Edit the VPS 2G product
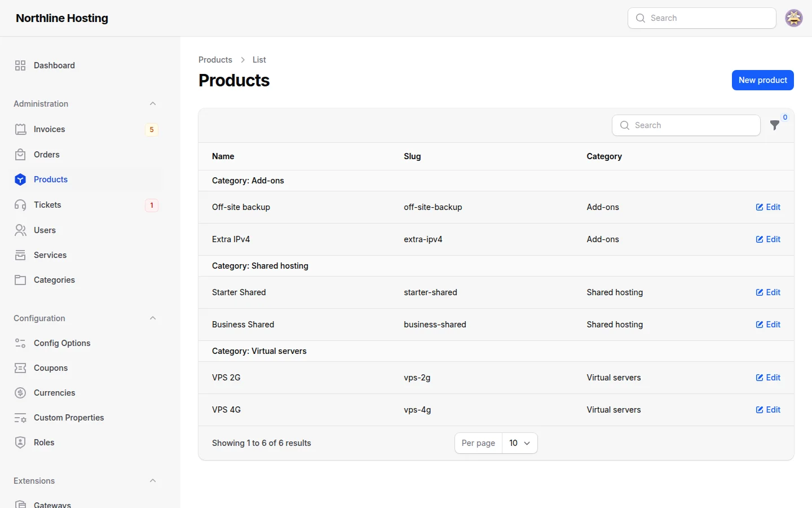This screenshot has width=812, height=508. tap(768, 378)
